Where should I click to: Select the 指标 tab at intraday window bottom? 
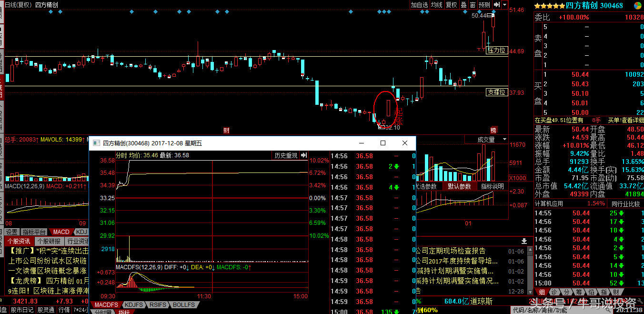[124, 312]
